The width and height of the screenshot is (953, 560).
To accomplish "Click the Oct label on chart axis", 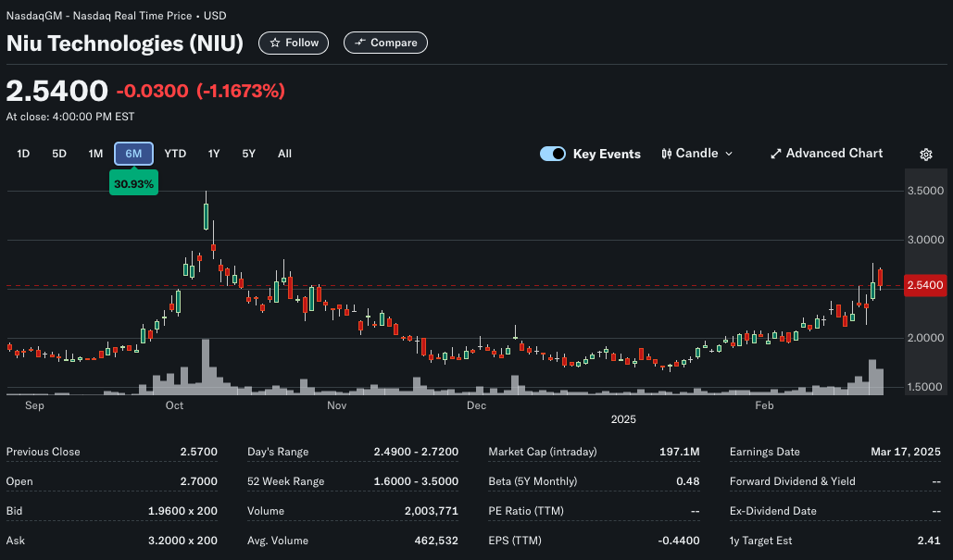I will 174,405.
